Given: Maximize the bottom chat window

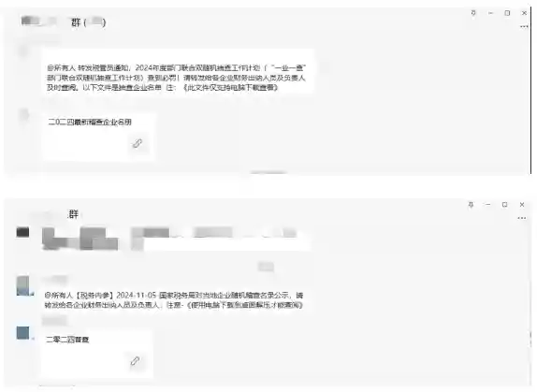Looking at the screenshot, I should [x=504, y=205].
